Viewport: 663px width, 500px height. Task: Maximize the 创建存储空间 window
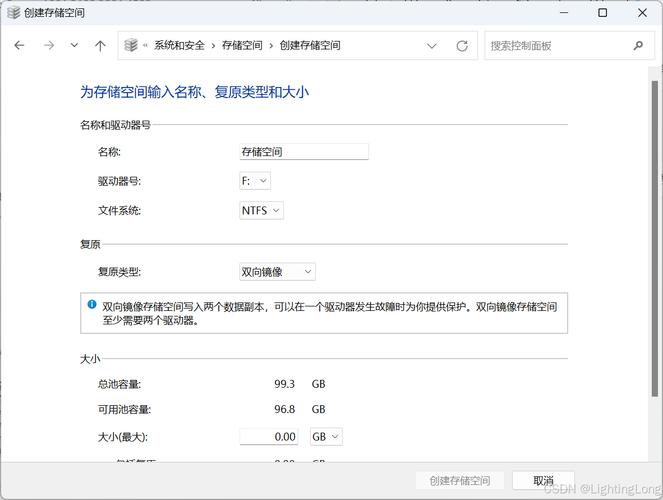tap(603, 13)
